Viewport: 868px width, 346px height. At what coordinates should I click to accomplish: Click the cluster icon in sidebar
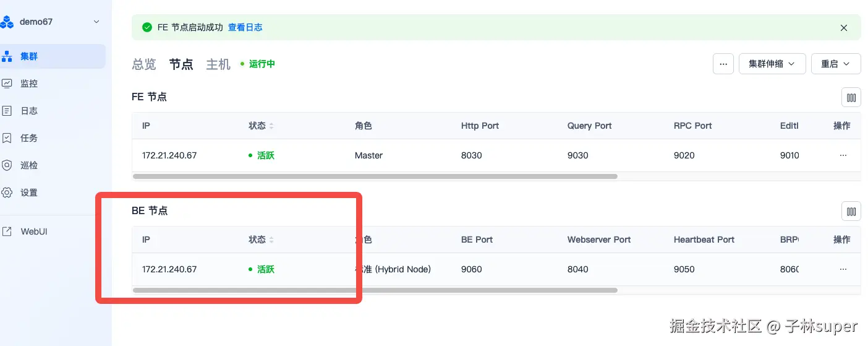7,56
